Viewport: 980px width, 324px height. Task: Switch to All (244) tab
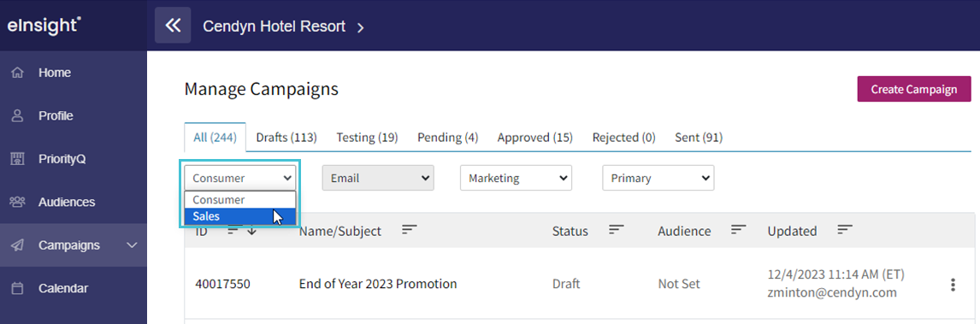point(215,138)
